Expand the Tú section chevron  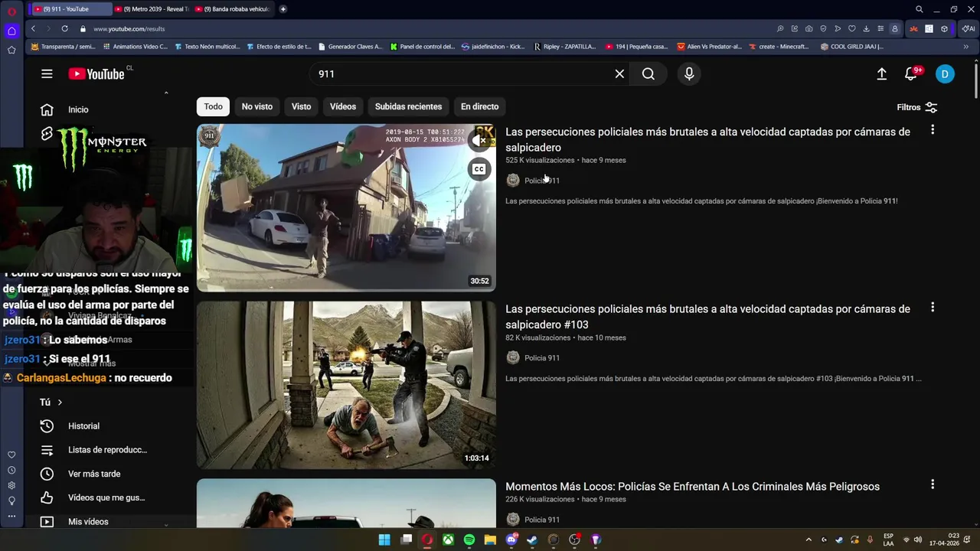click(x=60, y=403)
